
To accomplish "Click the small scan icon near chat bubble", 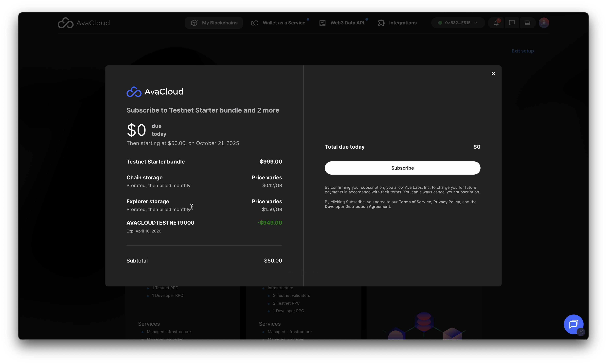I will click(x=581, y=332).
